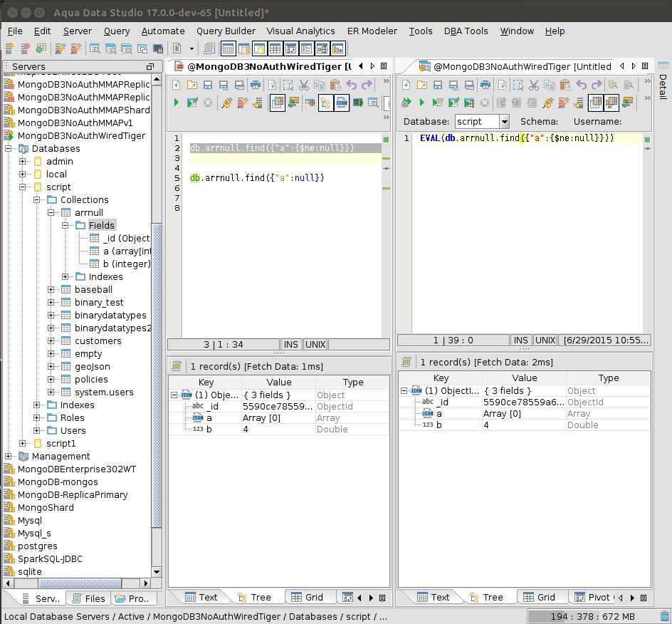
Task: Click the Cut scissors icon in right editor
Action: (x=533, y=85)
